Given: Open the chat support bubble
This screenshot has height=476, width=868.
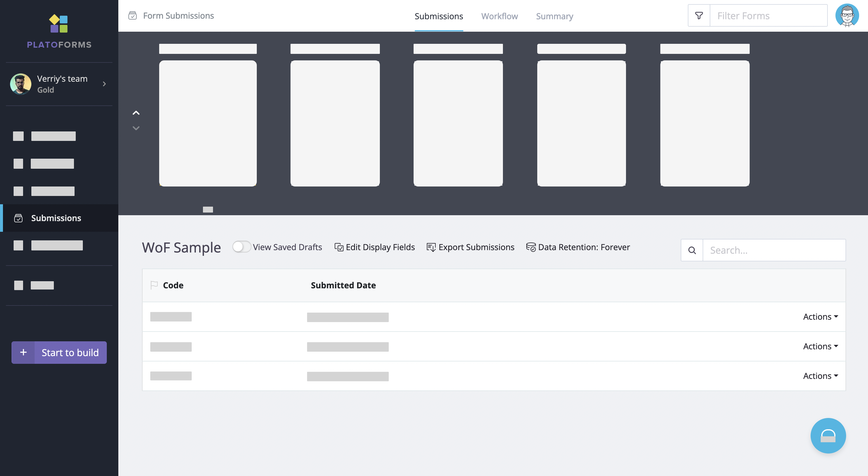Looking at the screenshot, I should [828, 435].
